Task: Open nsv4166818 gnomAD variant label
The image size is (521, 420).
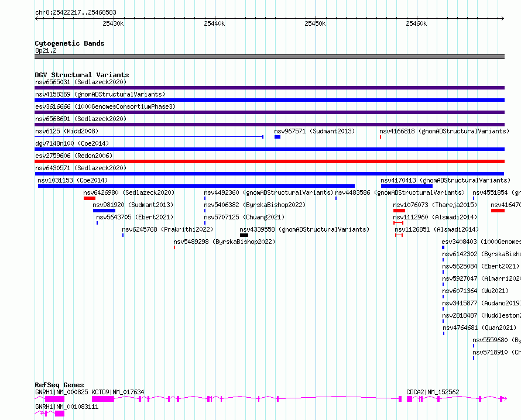Action: tap(444, 131)
